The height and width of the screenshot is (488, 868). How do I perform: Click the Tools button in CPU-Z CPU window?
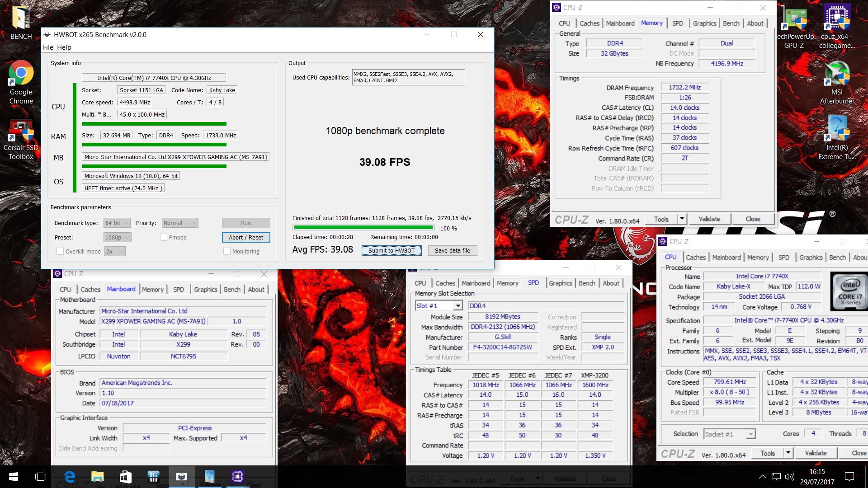click(x=768, y=453)
